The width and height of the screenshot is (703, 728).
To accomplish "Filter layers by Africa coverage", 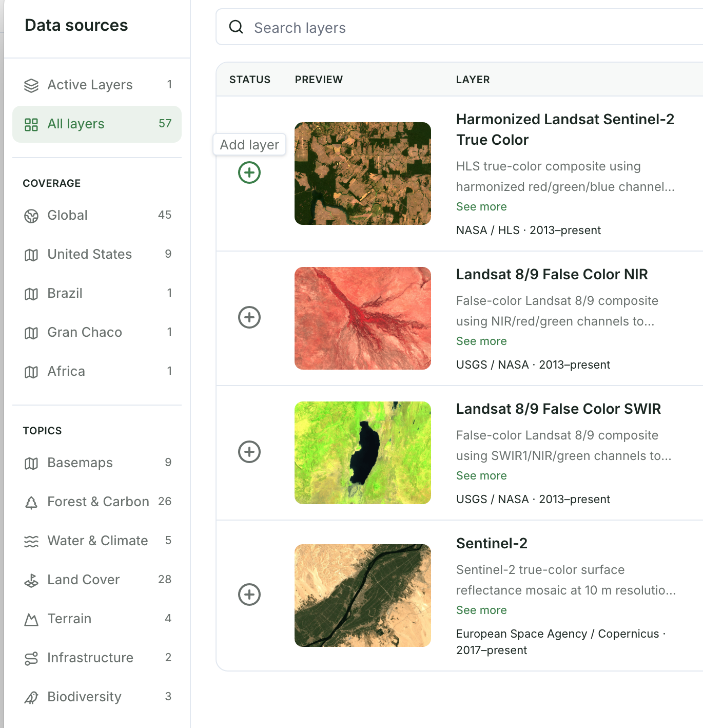I will [97, 371].
